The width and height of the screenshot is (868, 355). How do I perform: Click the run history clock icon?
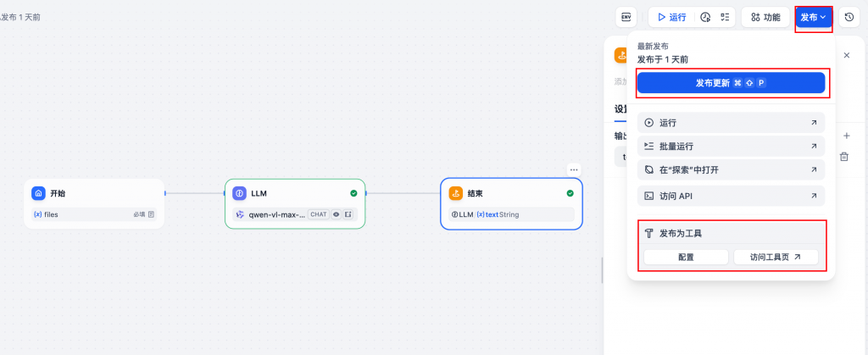click(x=704, y=17)
